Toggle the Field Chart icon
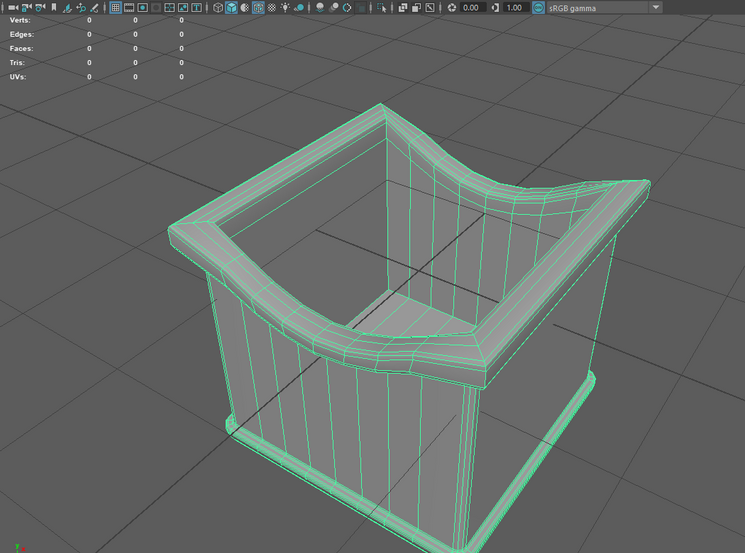This screenshot has width=745, height=553. [x=169, y=8]
